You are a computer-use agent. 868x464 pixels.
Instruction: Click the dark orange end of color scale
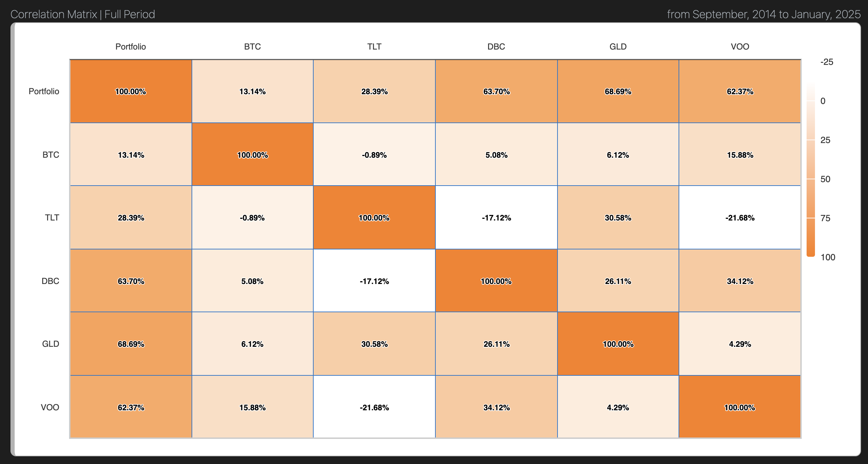tap(810, 251)
